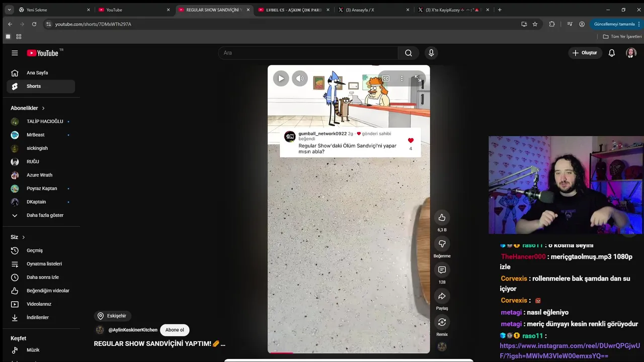
Task: Switch to Yeni Sekme tab
Action: coord(54,10)
